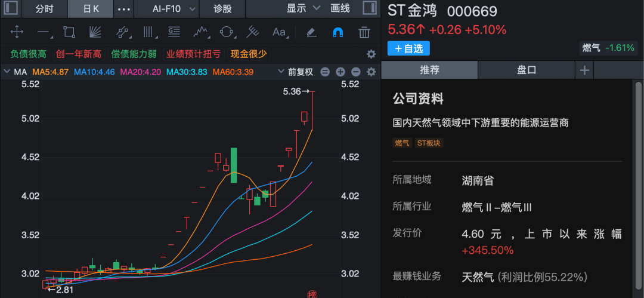Viewport: 644px width, 298px height.
Task: Zoom in chart with plus icon
Action: (x=340, y=72)
